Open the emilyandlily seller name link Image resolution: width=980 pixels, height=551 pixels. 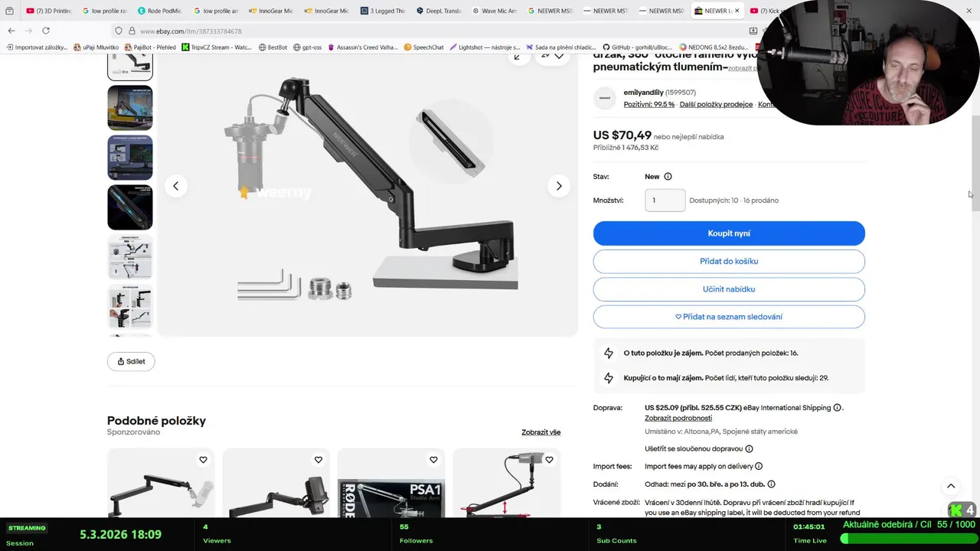pos(643,93)
